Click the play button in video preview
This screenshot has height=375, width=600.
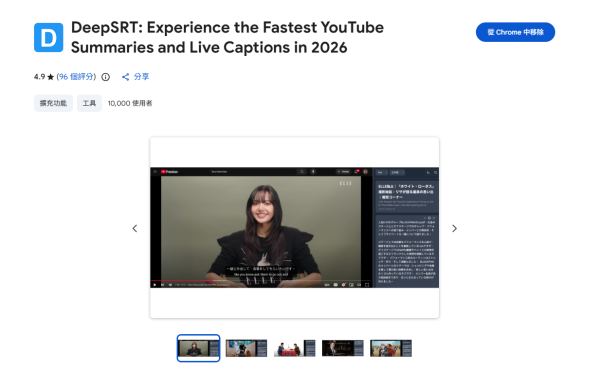click(155, 285)
